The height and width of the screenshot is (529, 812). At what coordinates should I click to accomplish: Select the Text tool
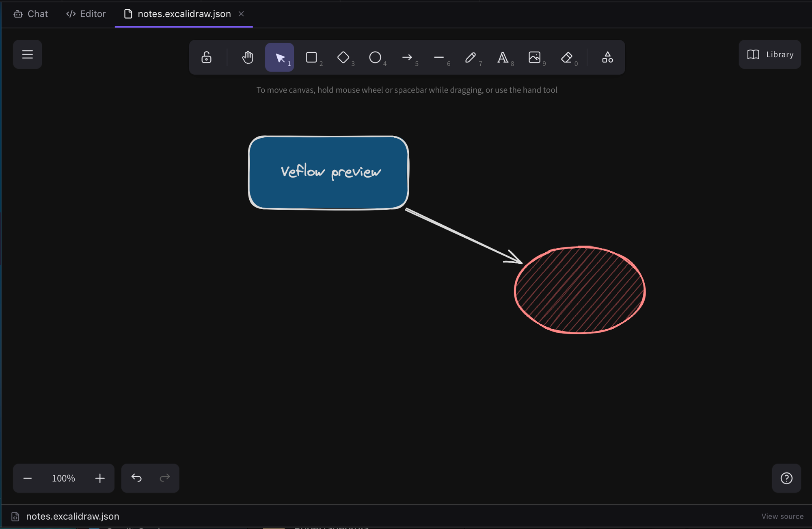coord(503,57)
